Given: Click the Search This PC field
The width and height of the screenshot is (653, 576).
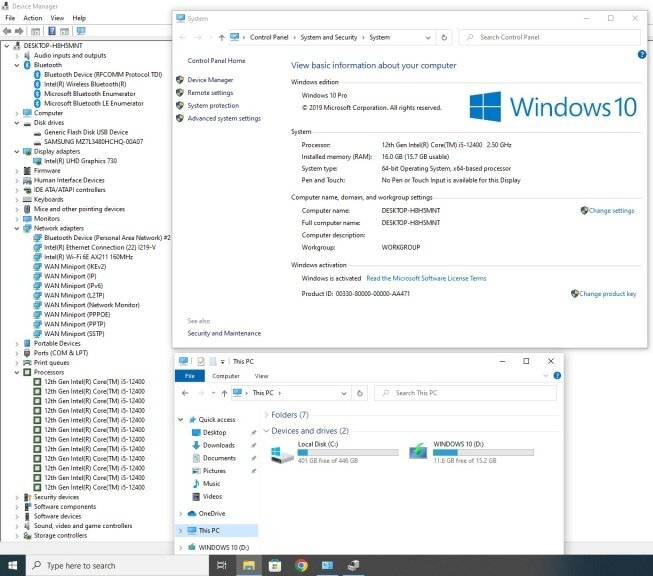Looking at the screenshot, I should coord(465,393).
